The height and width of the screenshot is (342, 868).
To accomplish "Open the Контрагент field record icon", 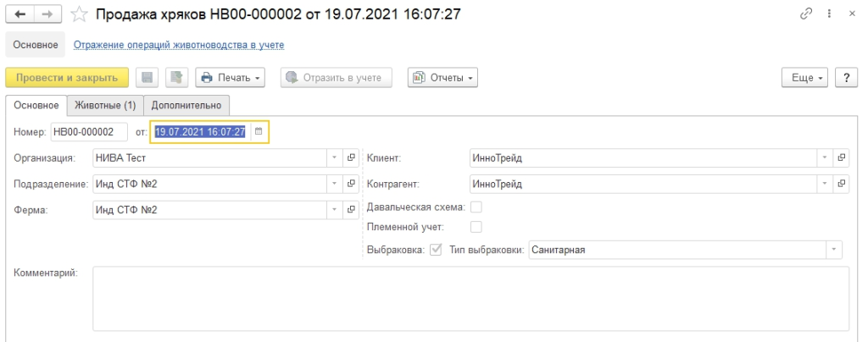I will [x=841, y=184].
